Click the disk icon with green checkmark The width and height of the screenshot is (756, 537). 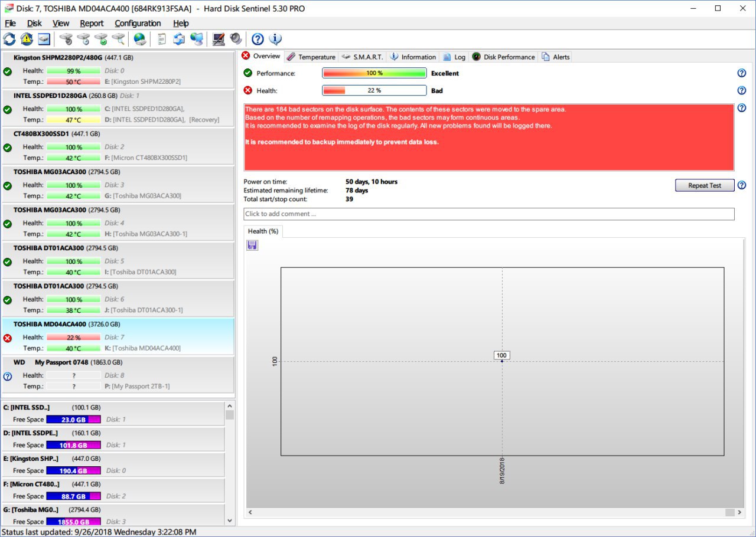(101, 39)
